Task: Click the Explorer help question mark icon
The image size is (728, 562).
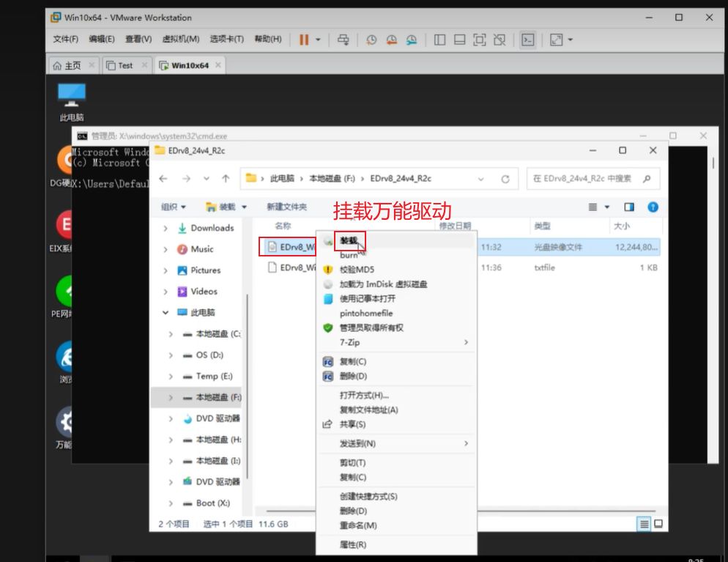Action: 653,207
